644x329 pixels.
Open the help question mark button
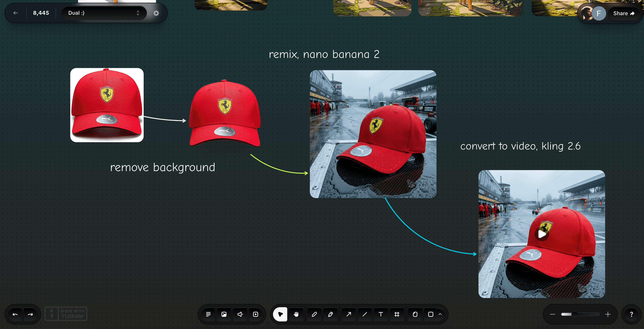[x=632, y=314]
